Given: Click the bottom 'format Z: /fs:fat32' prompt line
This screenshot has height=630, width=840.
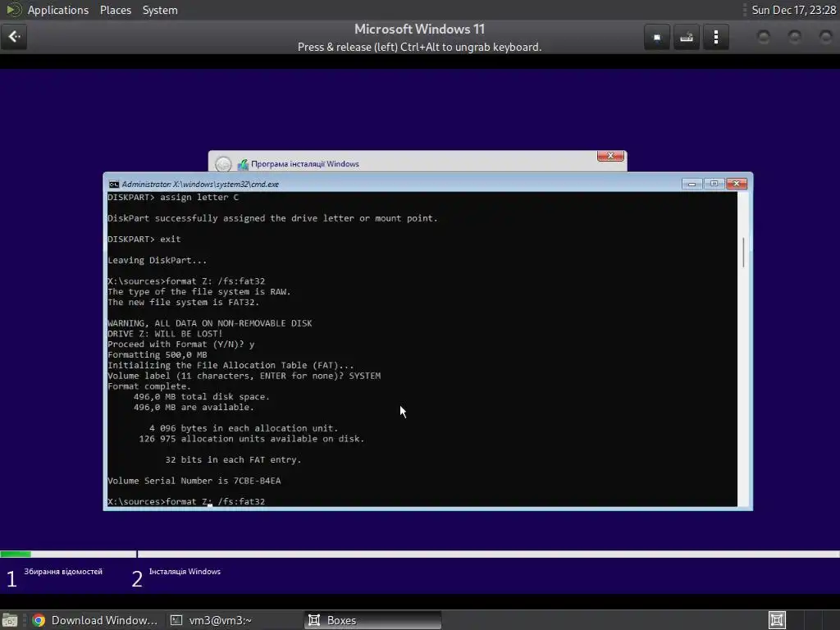Looking at the screenshot, I should point(186,501).
